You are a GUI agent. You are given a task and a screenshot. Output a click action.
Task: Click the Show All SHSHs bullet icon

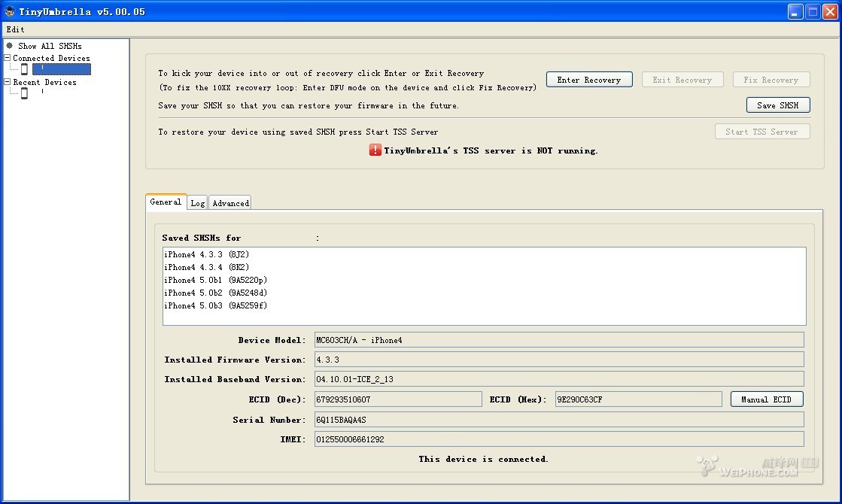pos(9,46)
